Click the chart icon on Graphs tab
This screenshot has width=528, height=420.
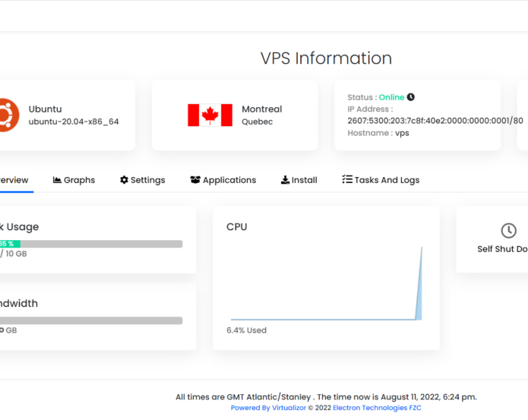coord(57,180)
